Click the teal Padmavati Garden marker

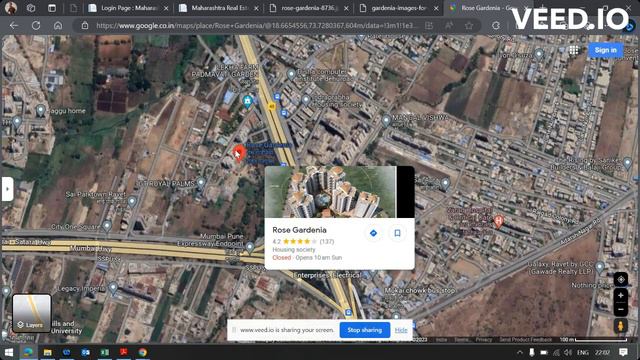pyautogui.click(x=247, y=101)
